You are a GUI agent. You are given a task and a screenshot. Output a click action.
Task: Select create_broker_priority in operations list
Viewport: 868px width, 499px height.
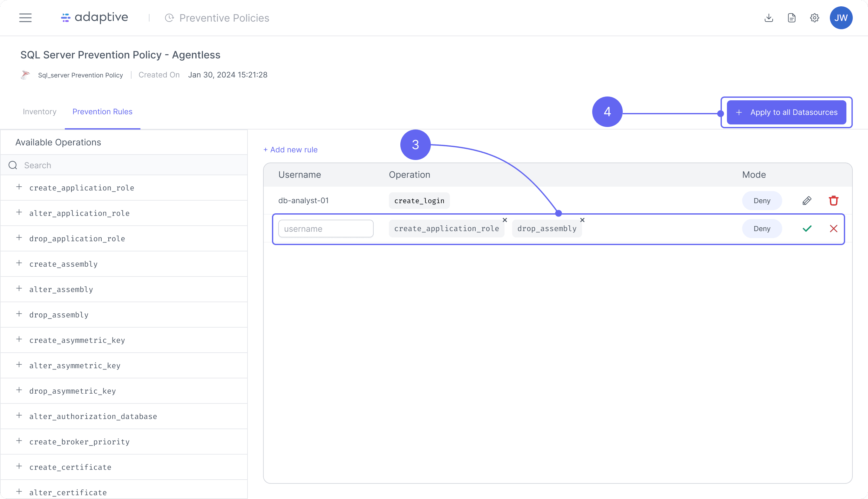79,442
